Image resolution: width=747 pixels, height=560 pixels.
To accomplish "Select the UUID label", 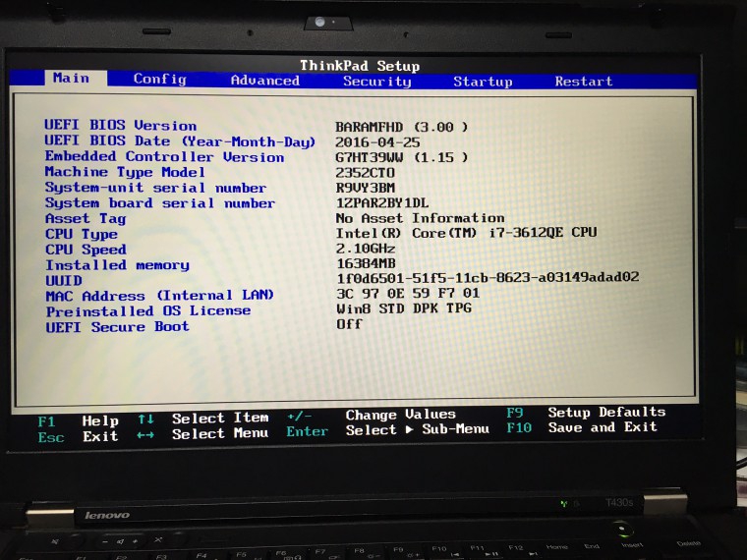I will [x=64, y=280].
